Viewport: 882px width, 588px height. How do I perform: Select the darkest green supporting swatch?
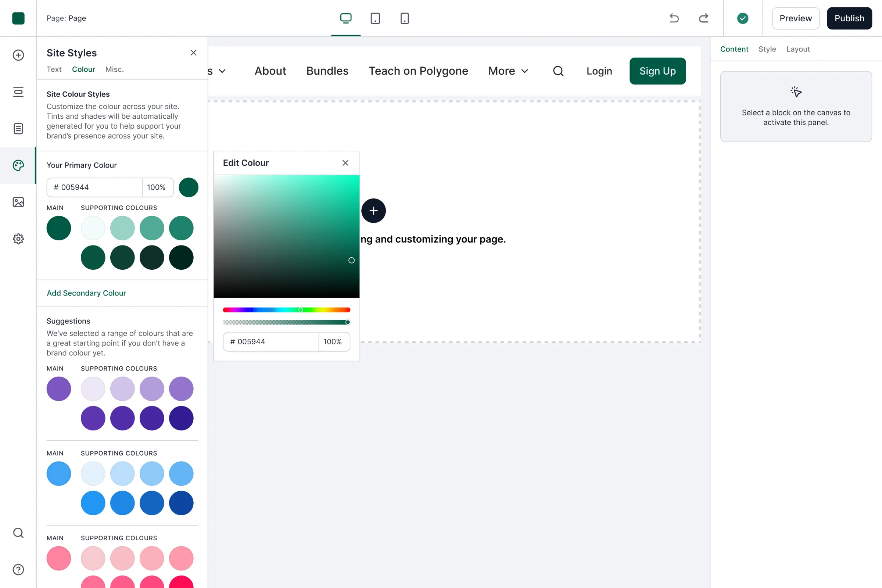181,258
